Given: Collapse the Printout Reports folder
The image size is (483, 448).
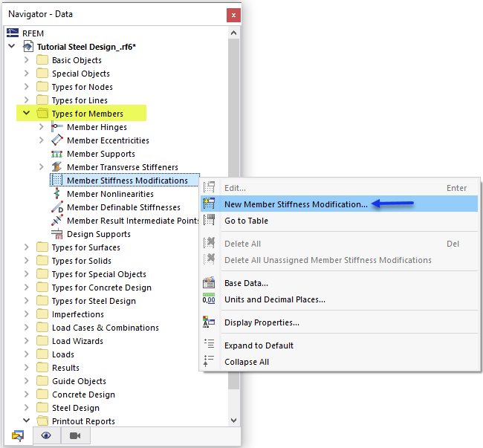Looking at the screenshot, I should point(27,421).
